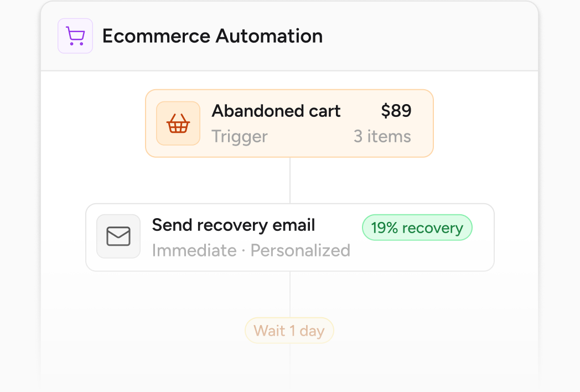Select the orange basket icon on Abandoned cart
Image resolution: width=580 pixels, height=392 pixels.
coord(178,123)
